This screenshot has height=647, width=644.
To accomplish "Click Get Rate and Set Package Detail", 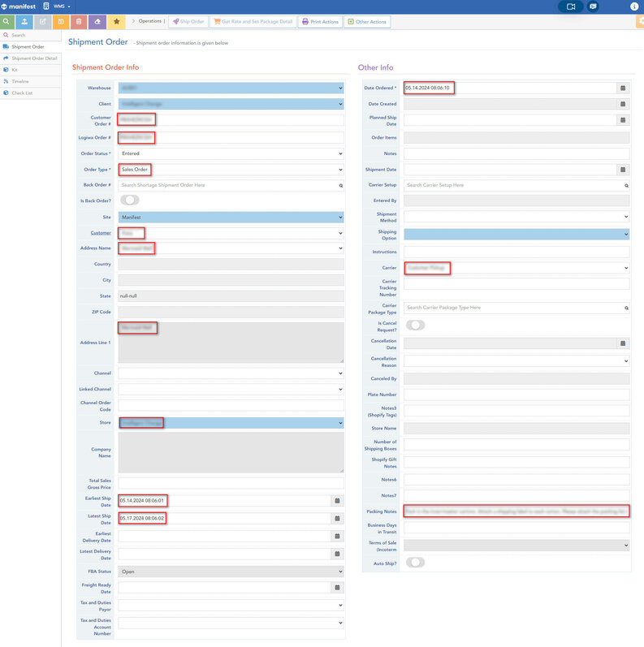I will pyautogui.click(x=253, y=21).
